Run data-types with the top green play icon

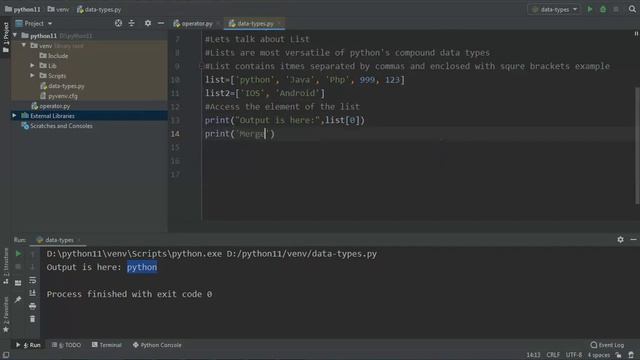point(590,9)
